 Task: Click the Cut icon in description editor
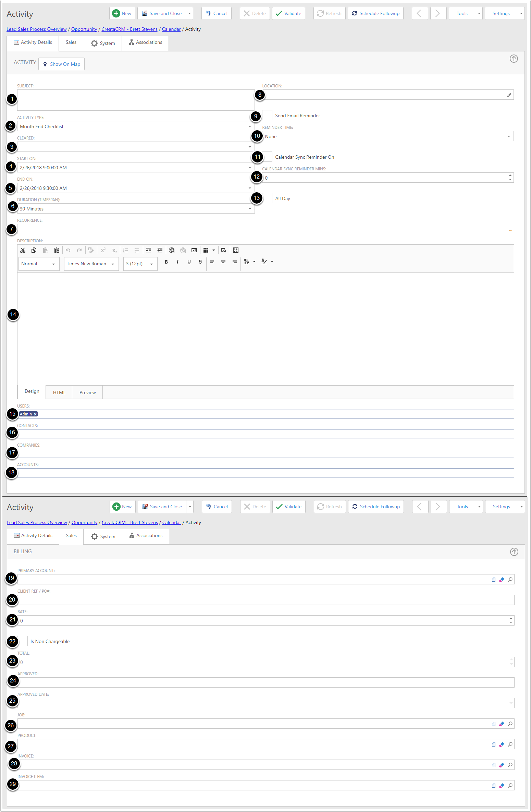[x=23, y=250]
